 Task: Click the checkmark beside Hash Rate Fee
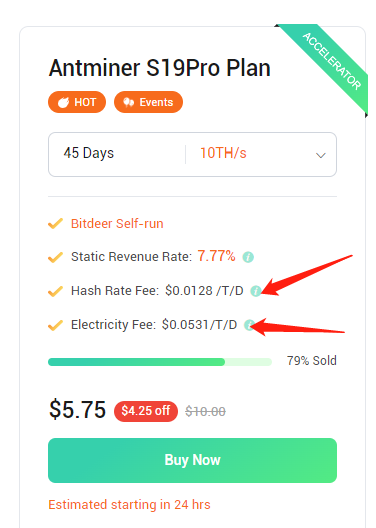(55, 291)
